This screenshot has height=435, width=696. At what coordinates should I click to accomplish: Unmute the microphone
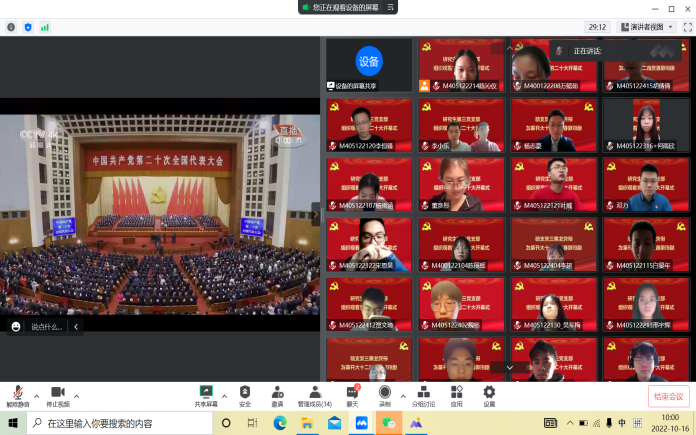[x=16, y=393]
